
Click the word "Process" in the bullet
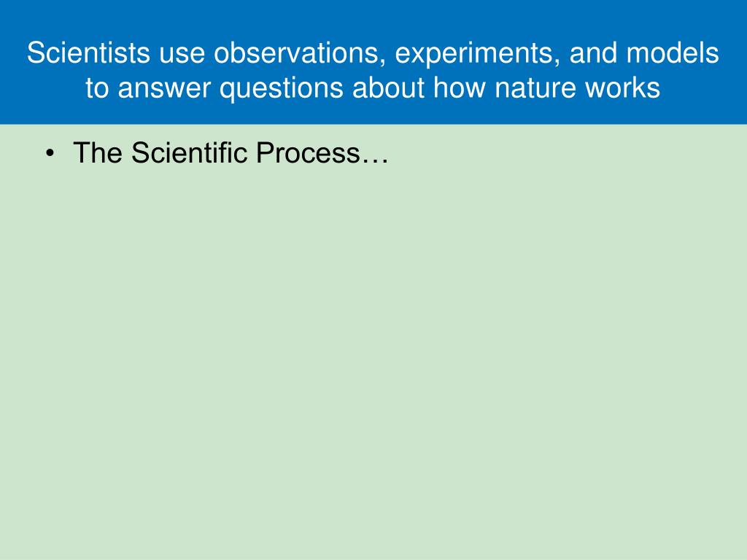click(x=308, y=153)
